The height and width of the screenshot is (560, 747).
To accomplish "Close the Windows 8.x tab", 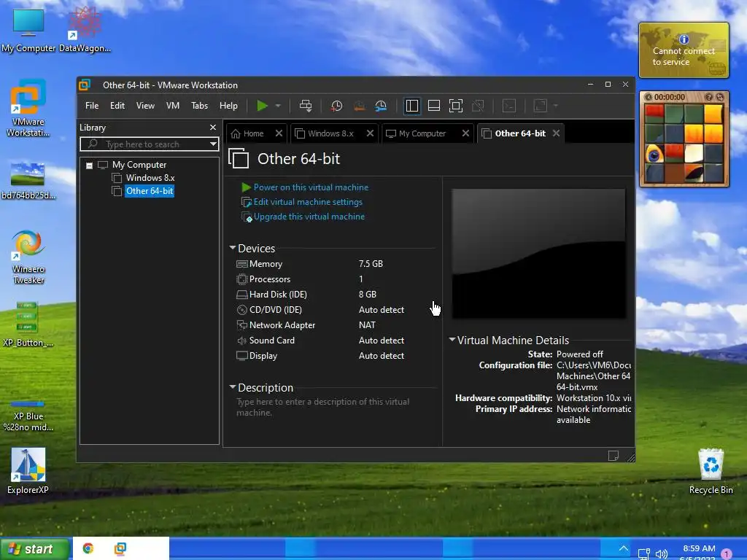I will click(x=370, y=133).
